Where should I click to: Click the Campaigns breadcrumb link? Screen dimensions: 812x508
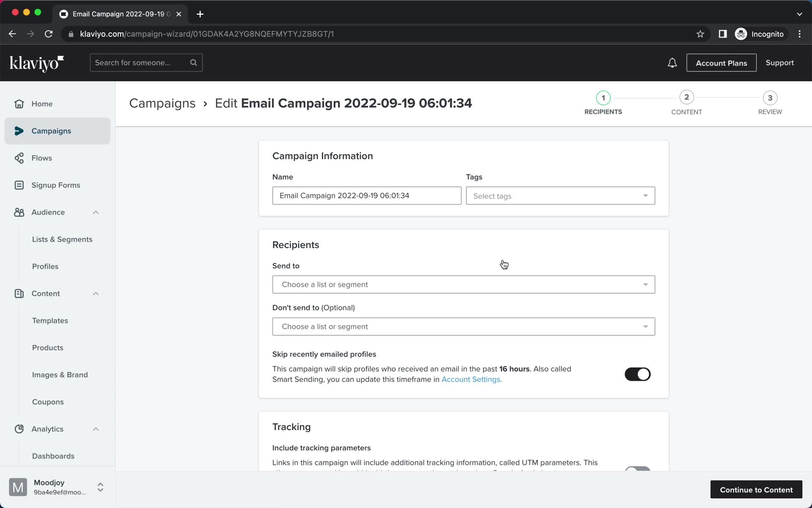pos(162,103)
